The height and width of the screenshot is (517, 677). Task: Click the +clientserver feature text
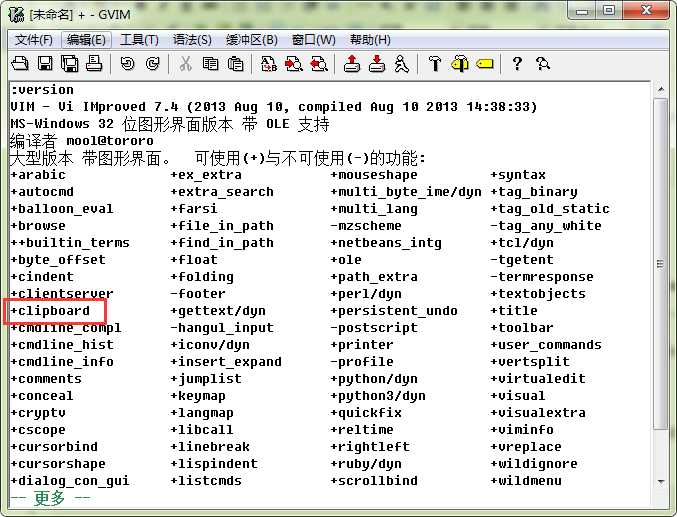(62, 294)
